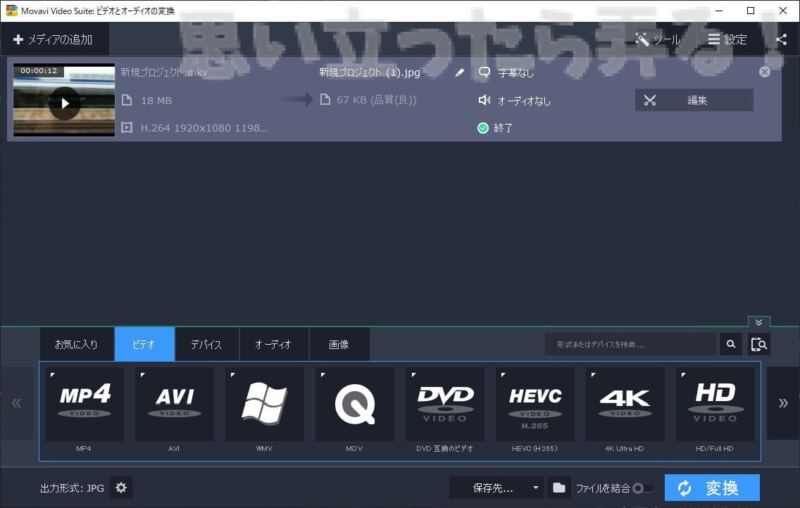Viewport: 800px width, 508px height.
Task: Click the output file name 新規プロジェクト (1).jpg
Action: [x=370, y=72]
